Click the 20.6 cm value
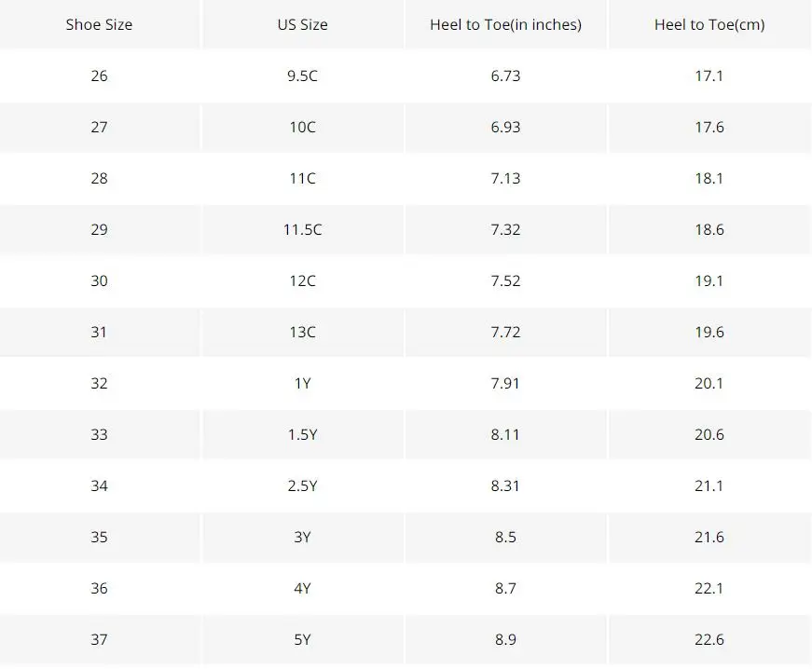The height and width of the screenshot is (669, 812). coord(709,434)
